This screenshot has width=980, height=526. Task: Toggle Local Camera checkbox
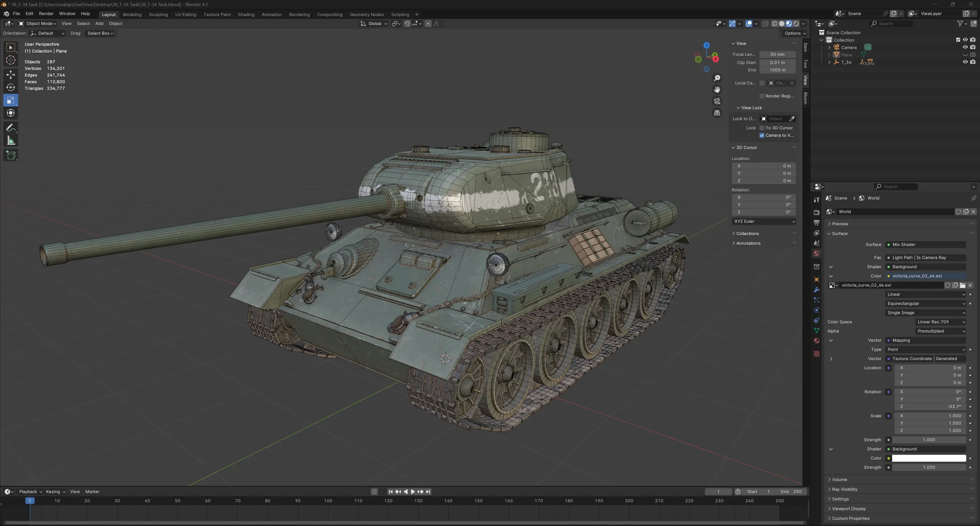[x=762, y=83]
